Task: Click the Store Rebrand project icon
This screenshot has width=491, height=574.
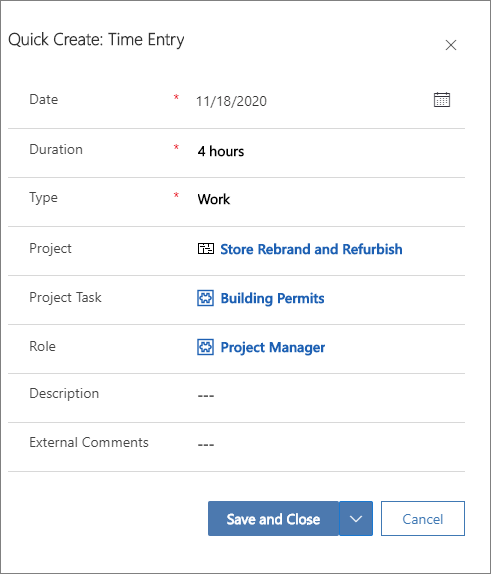Action: click(x=206, y=249)
